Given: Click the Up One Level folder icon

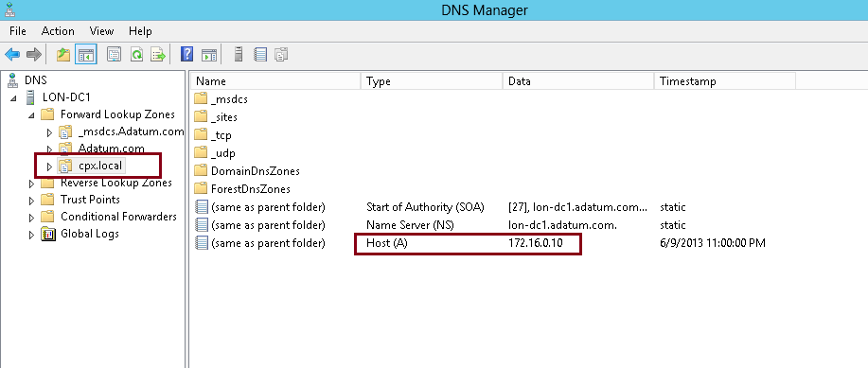Looking at the screenshot, I should 63,54.
